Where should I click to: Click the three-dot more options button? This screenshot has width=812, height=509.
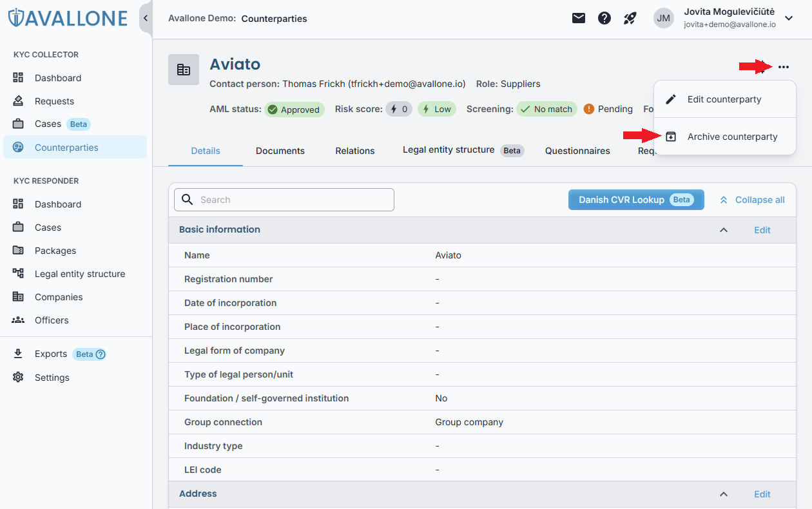(x=784, y=67)
